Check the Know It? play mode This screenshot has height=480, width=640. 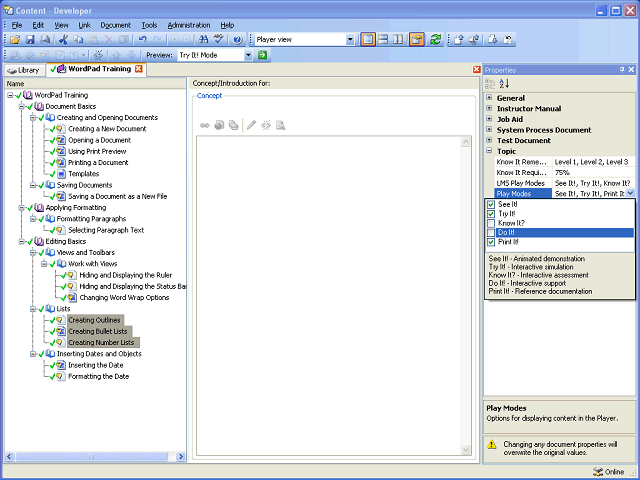(491, 223)
